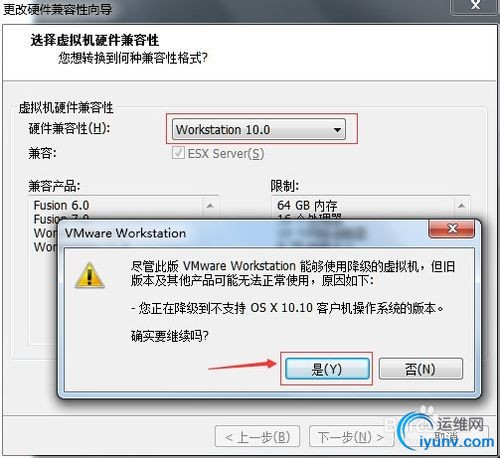The image size is (500, 458).
Task: Open the Workstation 10.0 compatibility dropdown
Action: (x=259, y=129)
